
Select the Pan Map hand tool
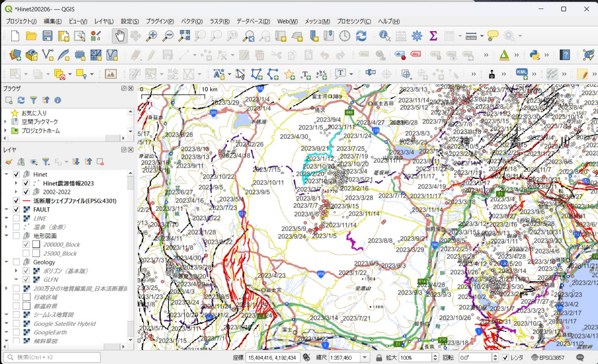(120, 36)
